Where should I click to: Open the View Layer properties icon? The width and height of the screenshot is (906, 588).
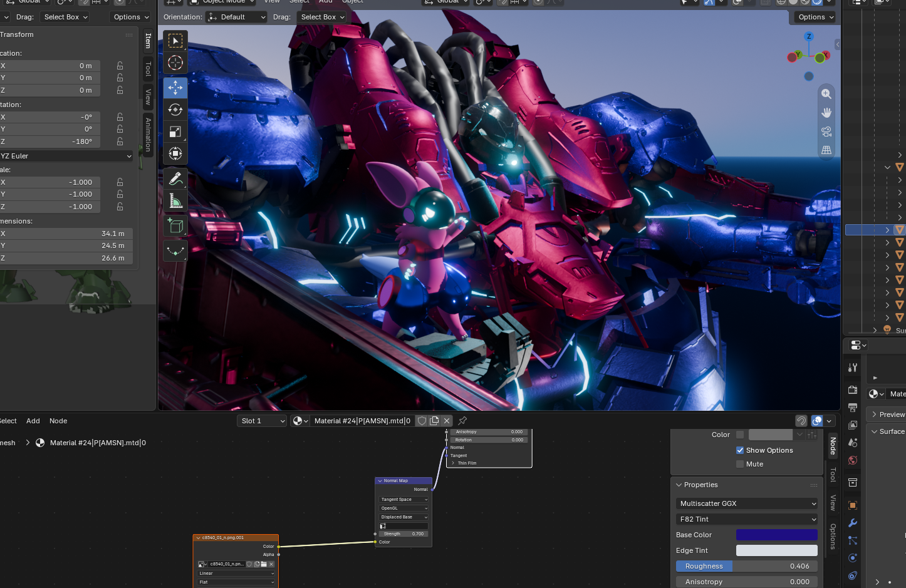pyautogui.click(x=853, y=425)
